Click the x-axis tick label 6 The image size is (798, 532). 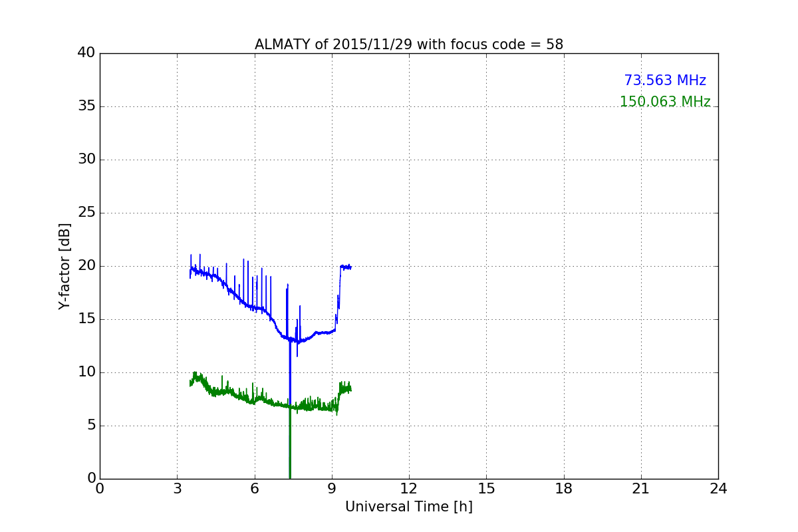[255, 489]
